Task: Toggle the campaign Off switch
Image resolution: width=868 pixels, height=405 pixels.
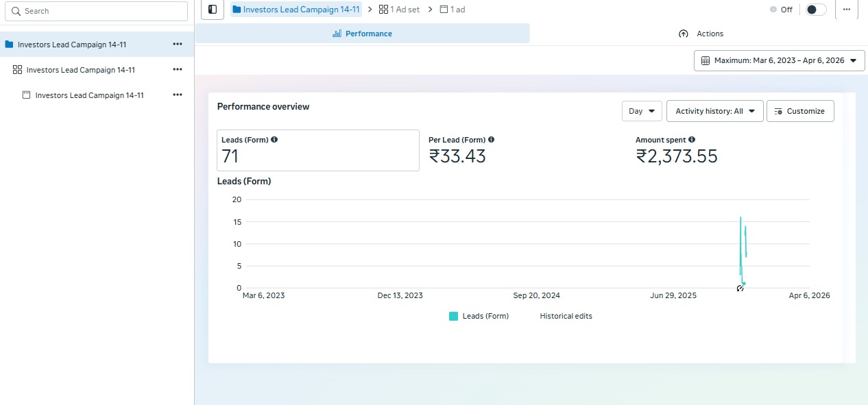Action: coord(816,10)
